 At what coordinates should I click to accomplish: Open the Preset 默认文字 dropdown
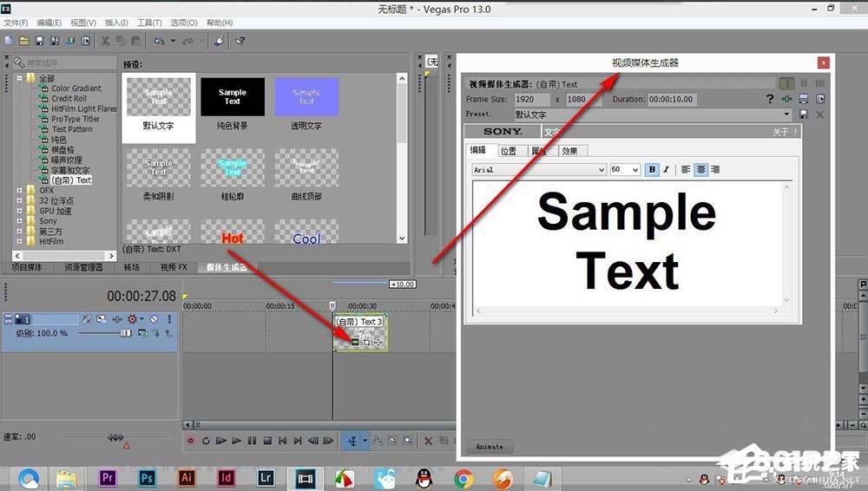[x=786, y=114]
